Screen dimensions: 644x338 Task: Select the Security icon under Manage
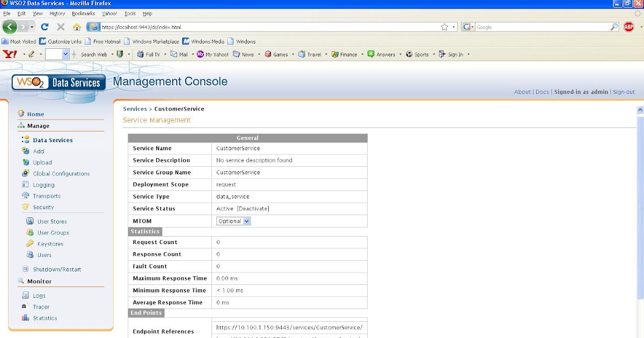tap(25, 207)
